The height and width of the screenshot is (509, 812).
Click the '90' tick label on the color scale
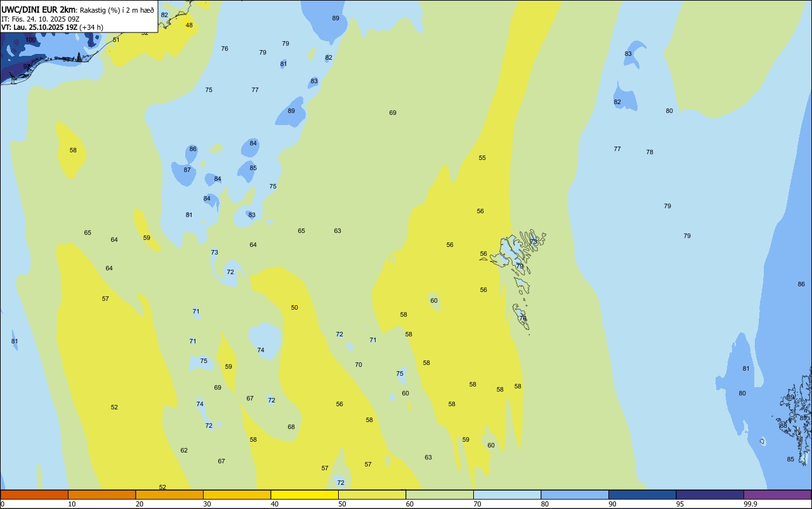pos(613,504)
